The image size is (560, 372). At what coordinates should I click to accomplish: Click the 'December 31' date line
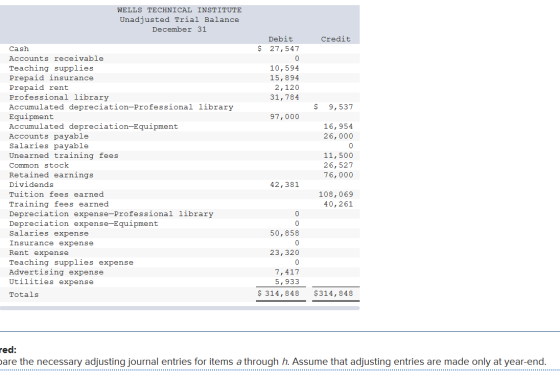pyautogui.click(x=179, y=29)
